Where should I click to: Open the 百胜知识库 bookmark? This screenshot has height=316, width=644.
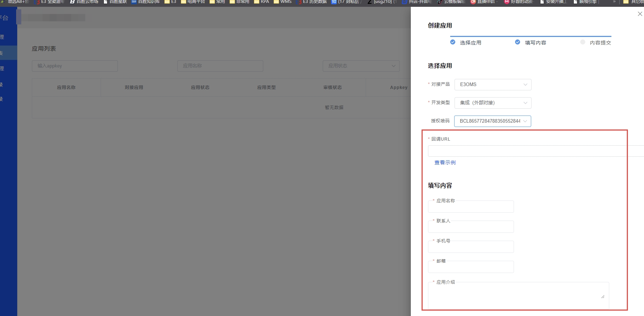point(146,2)
